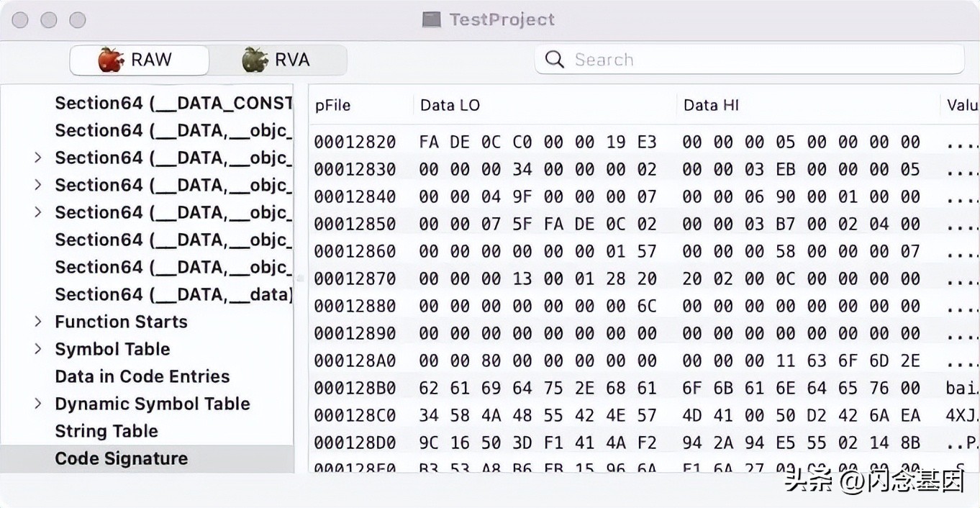Click the Data LO column header
This screenshot has width=980, height=508.
(x=450, y=105)
